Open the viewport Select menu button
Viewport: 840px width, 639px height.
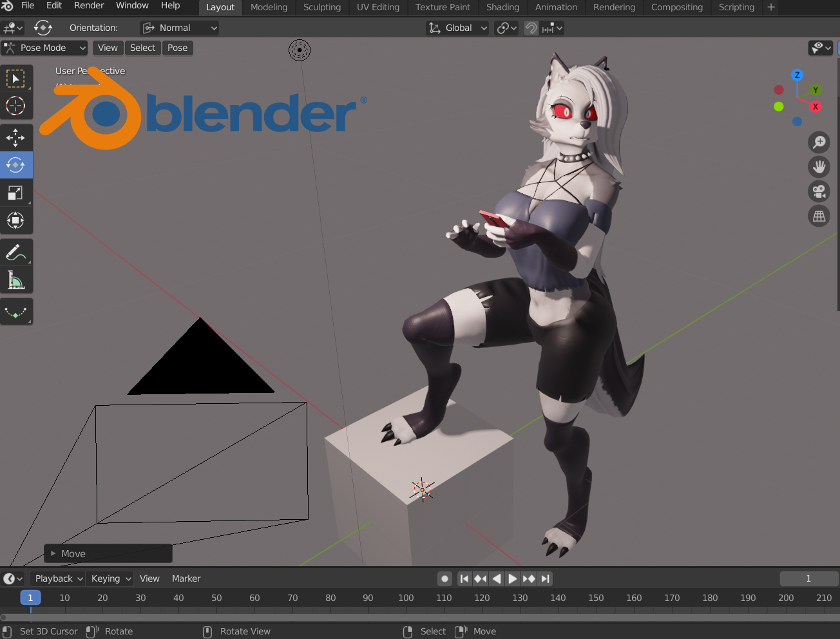pos(142,48)
